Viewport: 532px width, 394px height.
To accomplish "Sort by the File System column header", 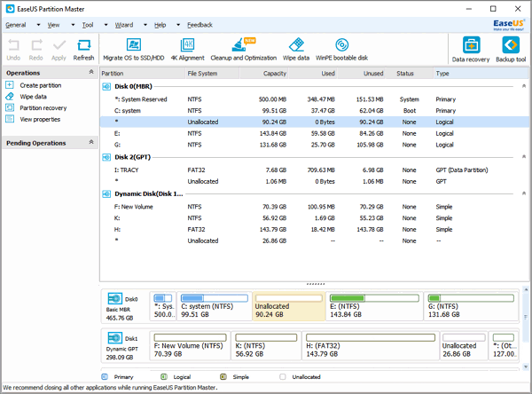I will [x=213, y=74].
